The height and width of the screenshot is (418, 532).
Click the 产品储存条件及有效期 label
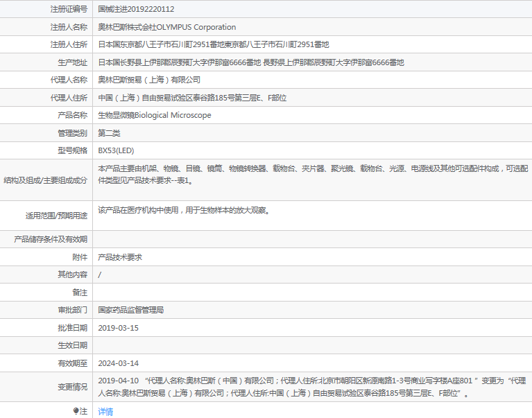(x=51, y=239)
